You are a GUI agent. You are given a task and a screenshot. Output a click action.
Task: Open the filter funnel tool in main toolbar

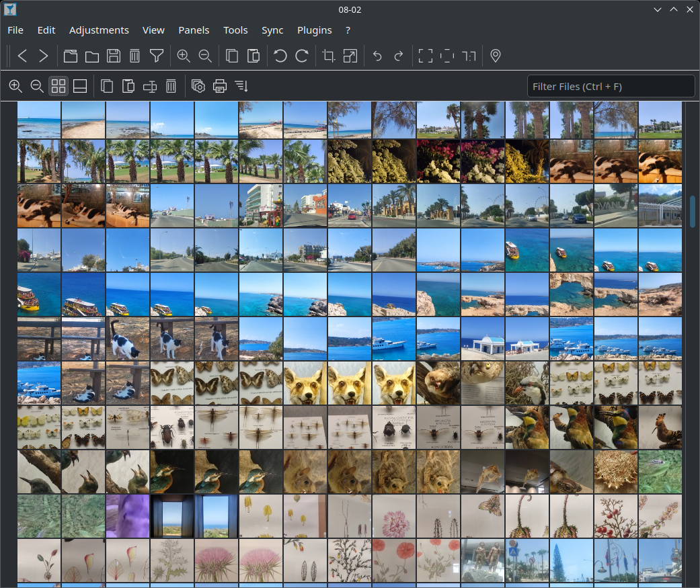156,56
